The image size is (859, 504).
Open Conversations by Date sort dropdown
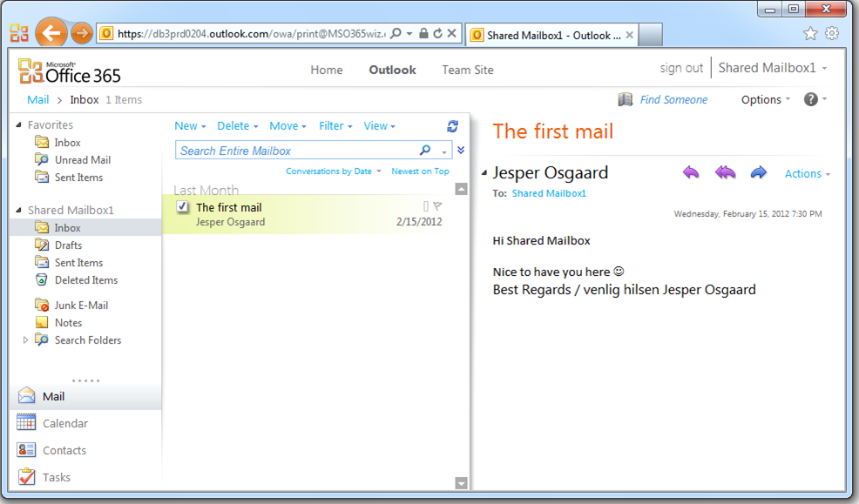pos(333,171)
